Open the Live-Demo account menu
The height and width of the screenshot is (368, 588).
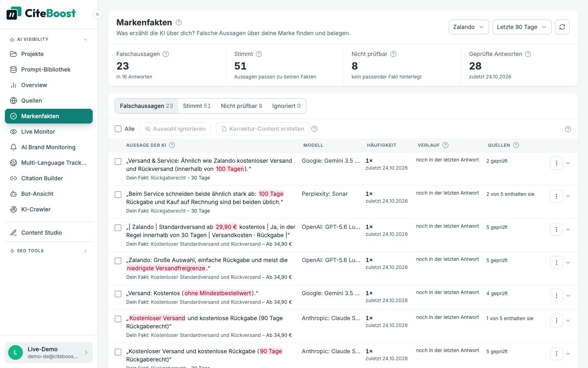(49, 352)
